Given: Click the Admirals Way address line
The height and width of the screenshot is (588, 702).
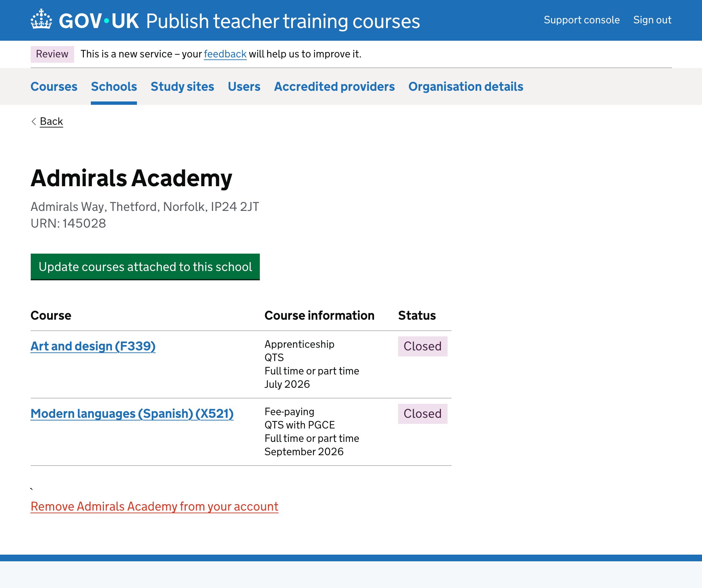Looking at the screenshot, I should (145, 207).
